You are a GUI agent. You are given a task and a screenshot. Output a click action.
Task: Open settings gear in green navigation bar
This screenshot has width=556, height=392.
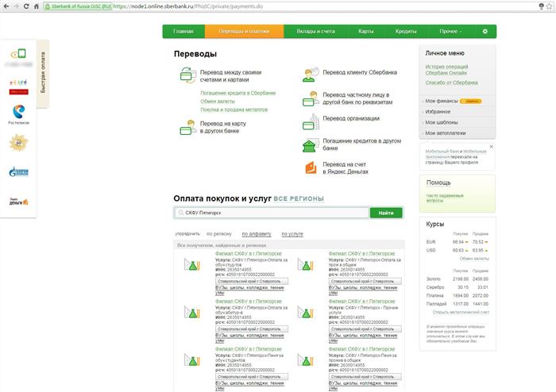485,32
